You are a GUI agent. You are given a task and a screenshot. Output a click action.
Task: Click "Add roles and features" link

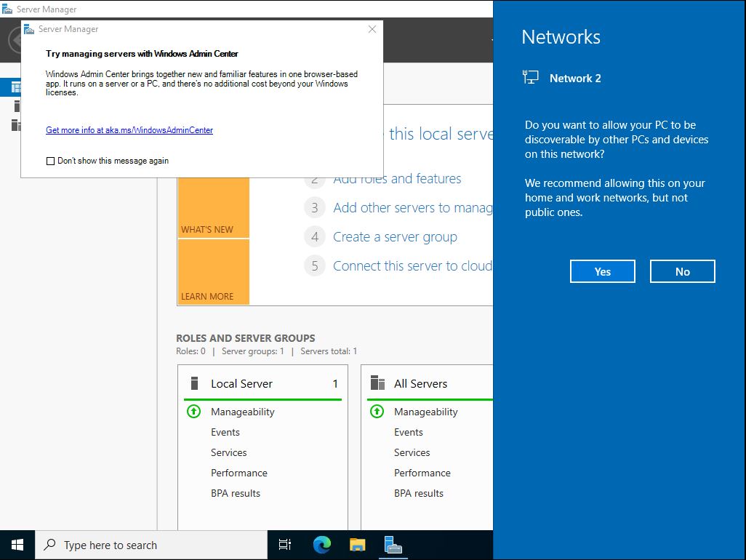click(x=397, y=178)
